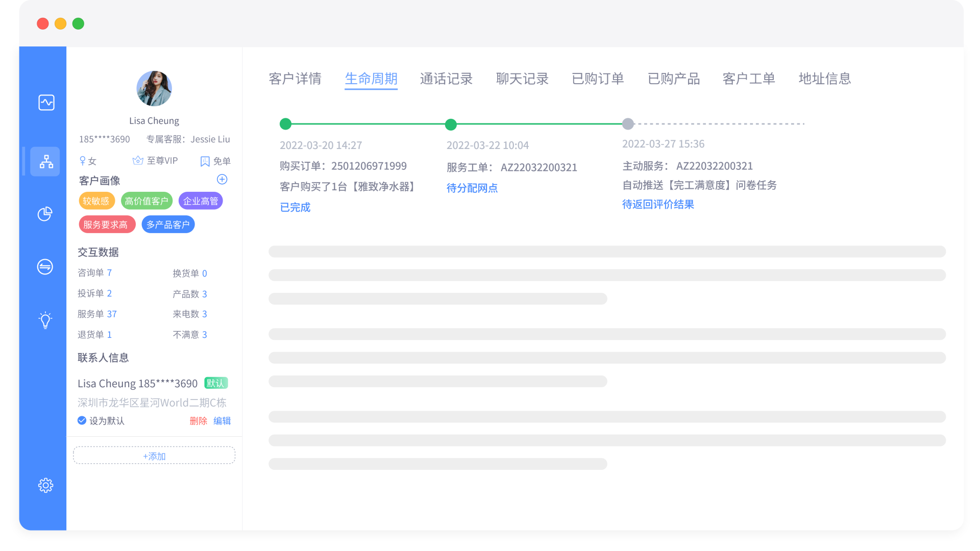Click the crown VIP icon
Screen dimensions: 980x551
coord(138,161)
